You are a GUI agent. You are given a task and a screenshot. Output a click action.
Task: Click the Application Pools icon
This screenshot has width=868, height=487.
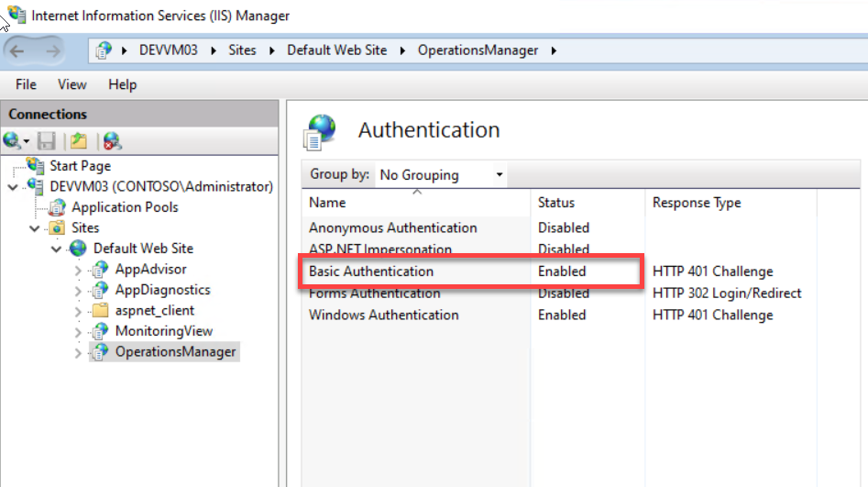tap(58, 207)
